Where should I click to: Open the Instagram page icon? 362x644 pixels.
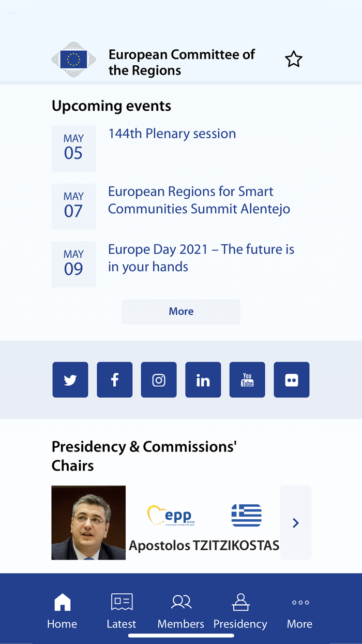(x=159, y=379)
